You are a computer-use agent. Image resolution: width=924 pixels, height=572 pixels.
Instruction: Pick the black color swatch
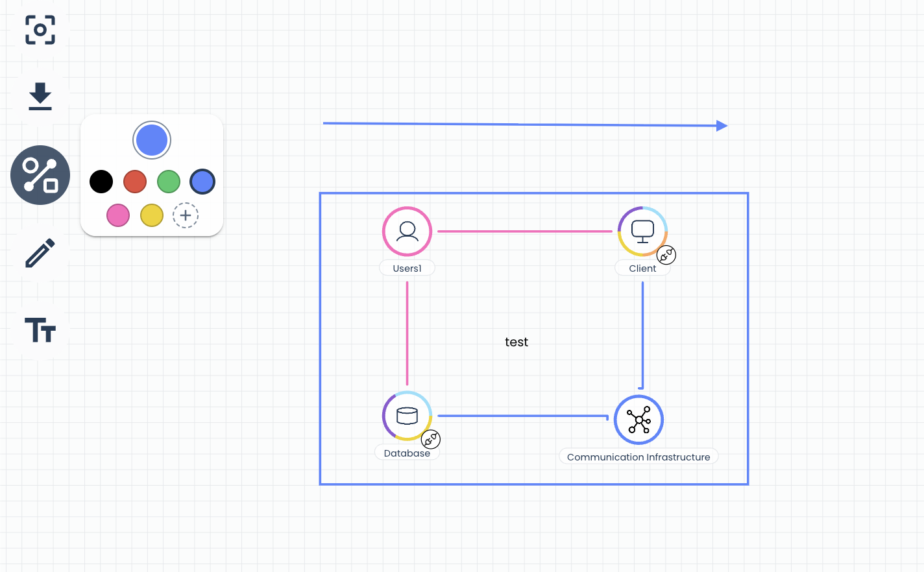pyautogui.click(x=101, y=182)
